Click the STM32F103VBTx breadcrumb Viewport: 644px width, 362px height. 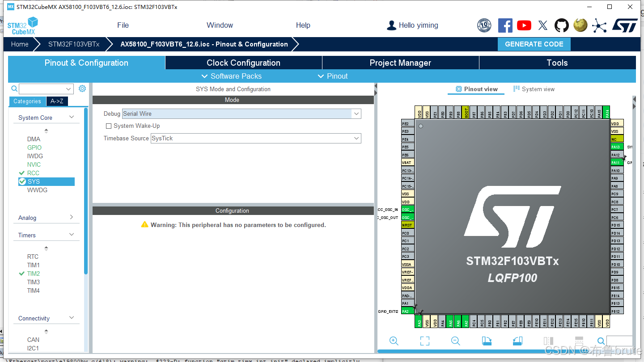click(x=74, y=44)
